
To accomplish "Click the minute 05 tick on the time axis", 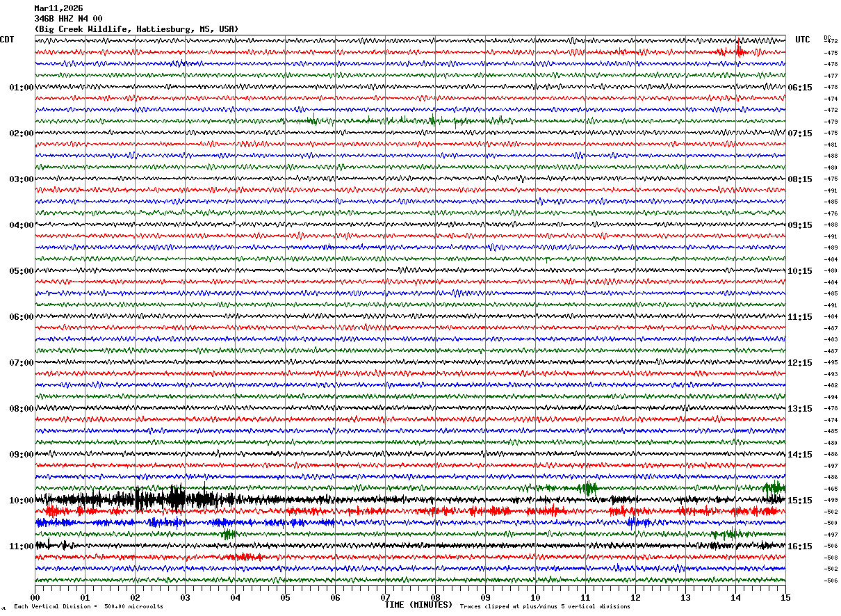I will (285, 597).
